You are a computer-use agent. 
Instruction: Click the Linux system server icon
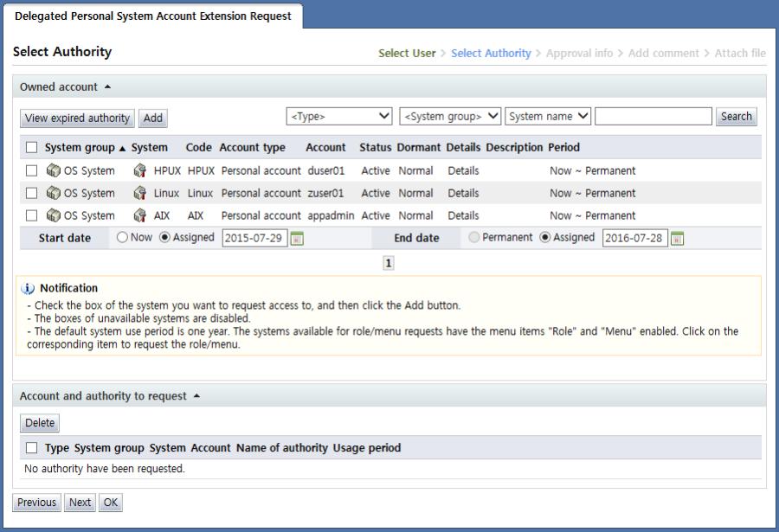tap(140, 194)
